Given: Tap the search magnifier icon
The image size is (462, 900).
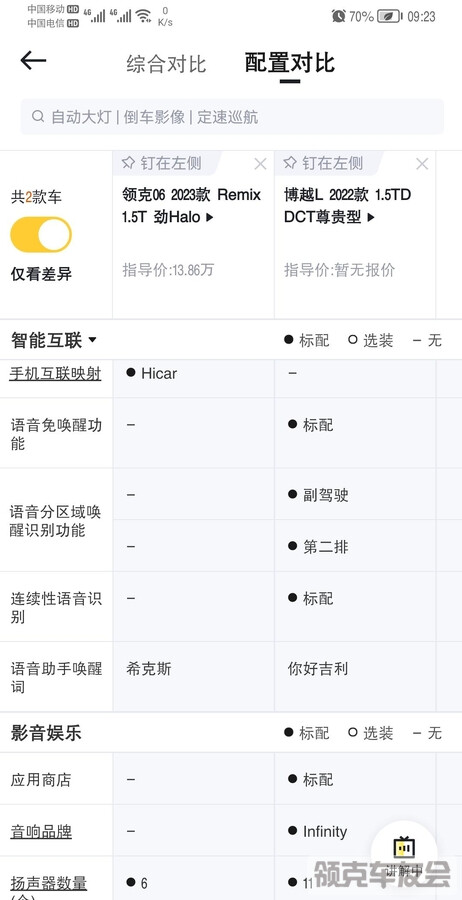Looking at the screenshot, I should pos(38,117).
